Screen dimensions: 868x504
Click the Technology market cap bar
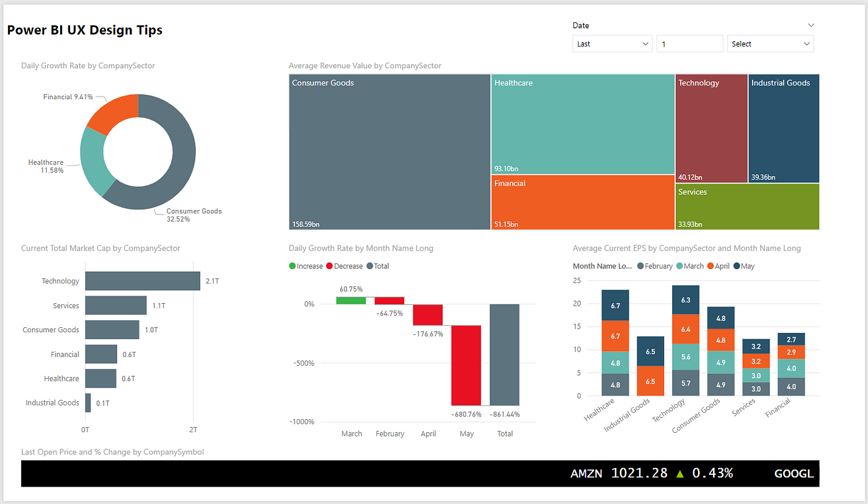click(143, 281)
